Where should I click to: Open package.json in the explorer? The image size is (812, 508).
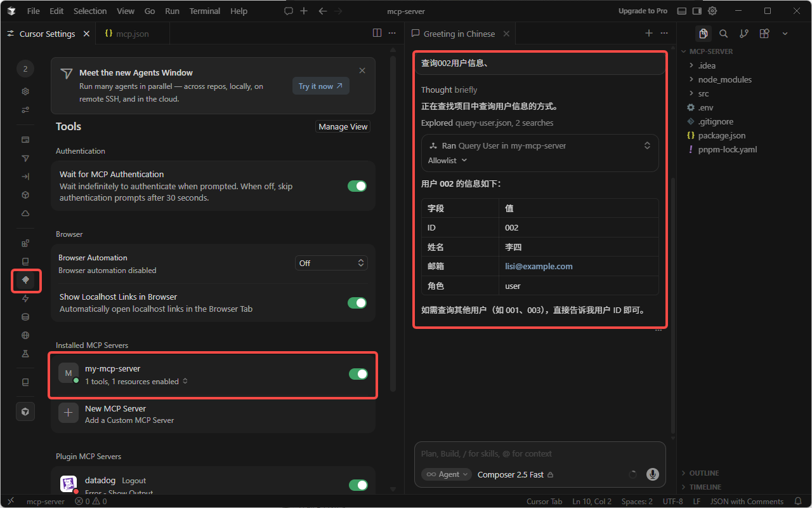(721, 135)
